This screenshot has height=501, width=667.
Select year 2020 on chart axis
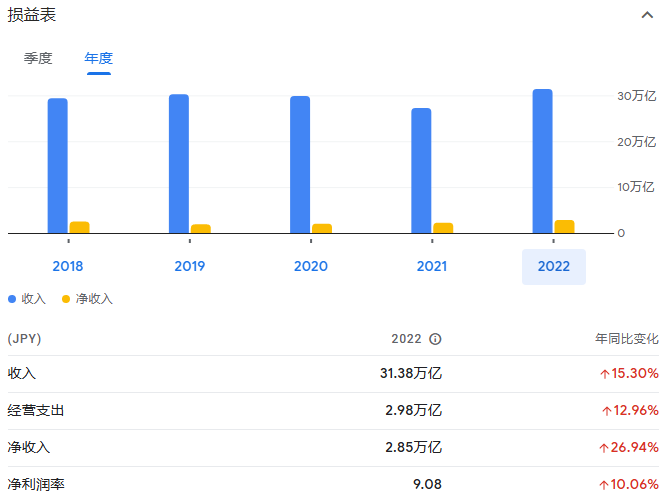(311, 266)
